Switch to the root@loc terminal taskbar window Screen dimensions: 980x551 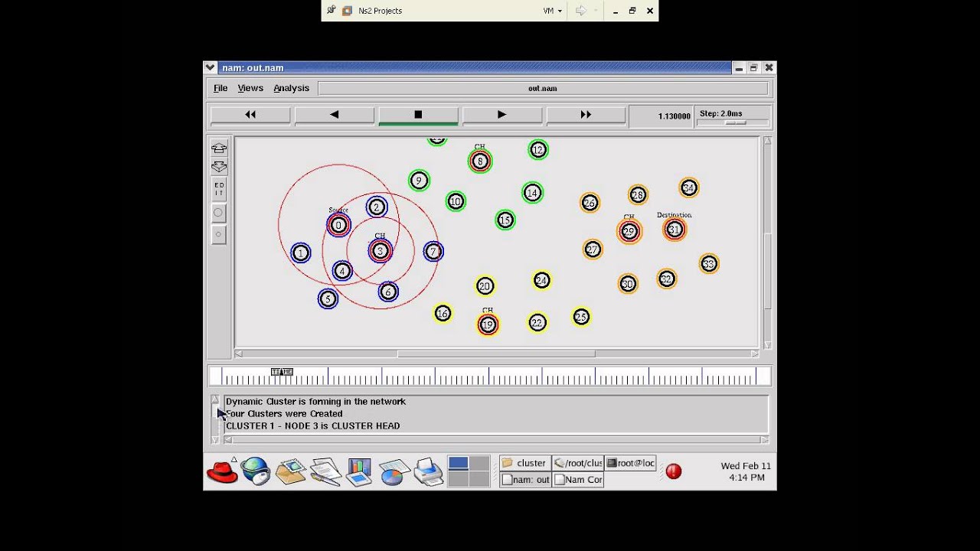click(630, 463)
